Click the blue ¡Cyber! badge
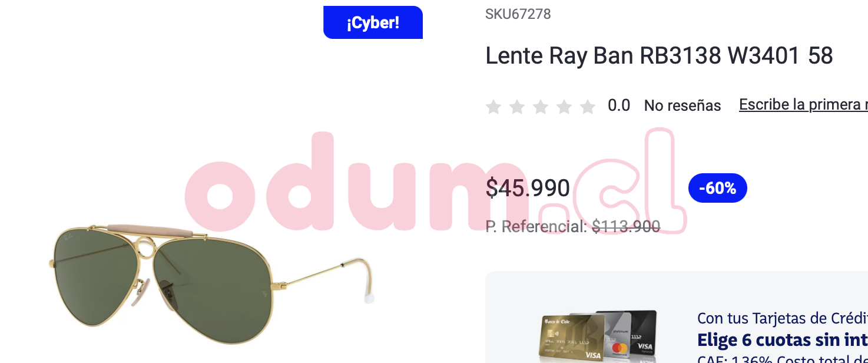 [373, 22]
